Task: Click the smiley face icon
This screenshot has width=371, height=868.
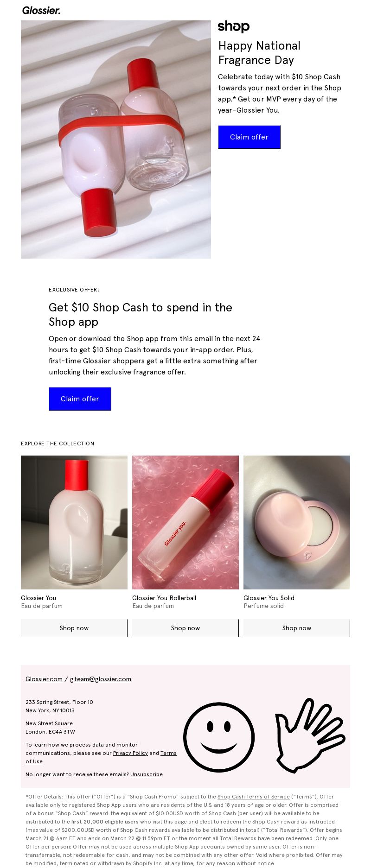Action: click(x=219, y=737)
